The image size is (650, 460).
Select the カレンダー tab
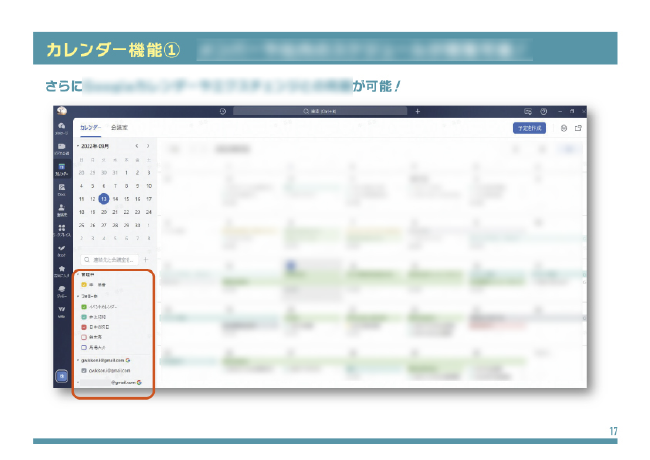point(91,128)
